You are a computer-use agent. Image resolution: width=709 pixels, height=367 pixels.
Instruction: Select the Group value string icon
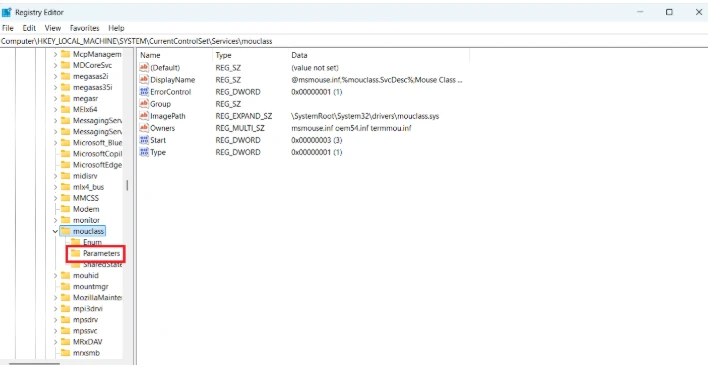144,104
